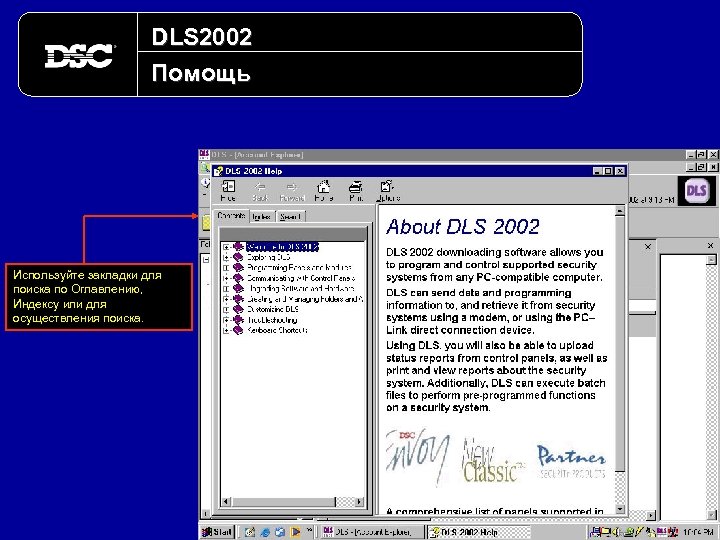Expand the quick launch overflow chevron
This screenshot has height=540, width=720.
point(309,530)
